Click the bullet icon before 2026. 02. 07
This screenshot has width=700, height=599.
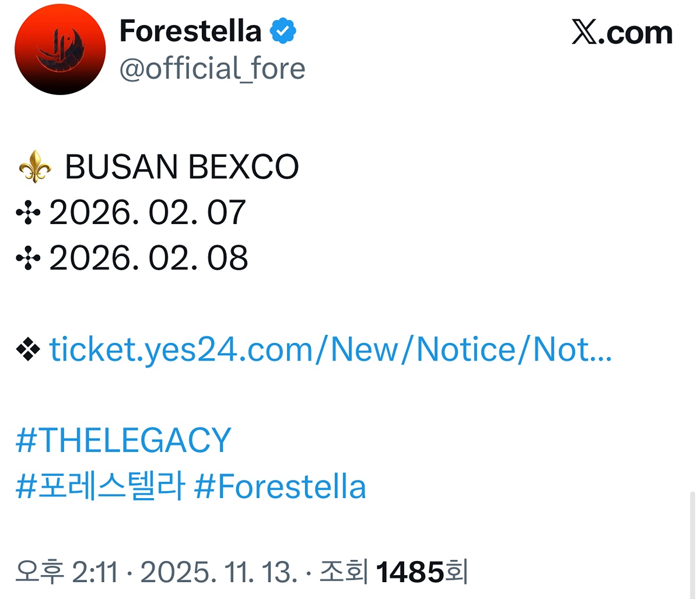coord(28,213)
